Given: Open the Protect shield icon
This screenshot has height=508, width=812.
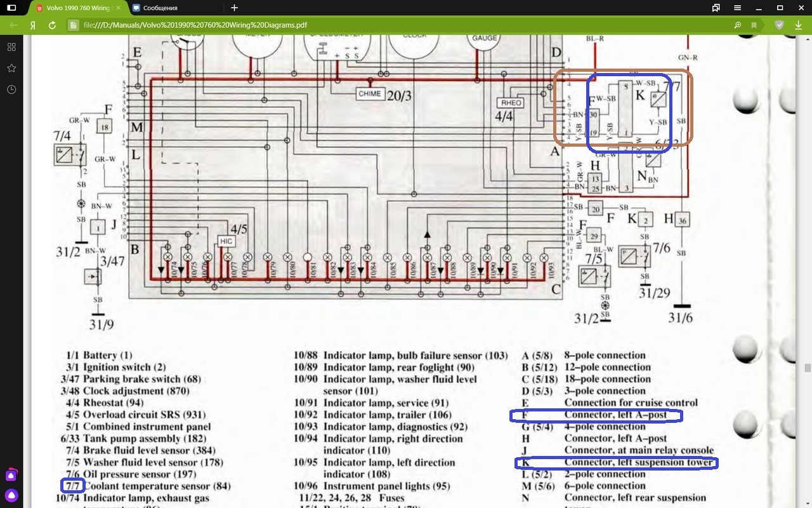Looking at the screenshot, I should (x=779, y=25).
